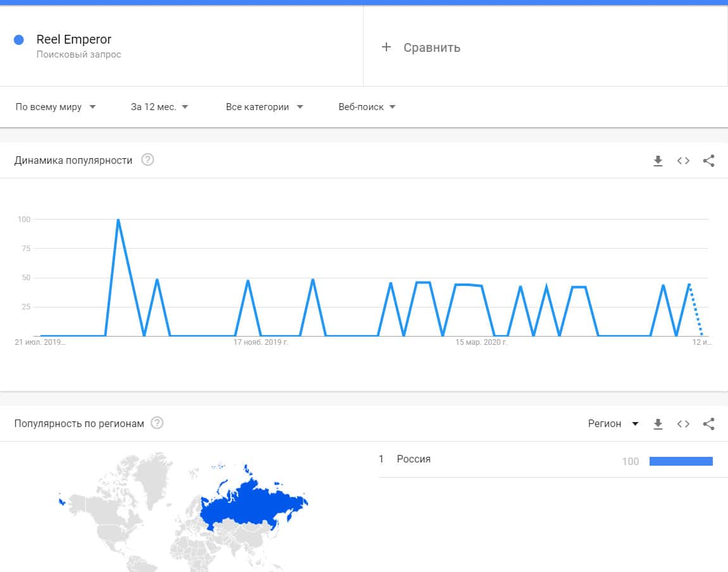Open the За 12 мес. time range dropdown

(x=159, y=107)
